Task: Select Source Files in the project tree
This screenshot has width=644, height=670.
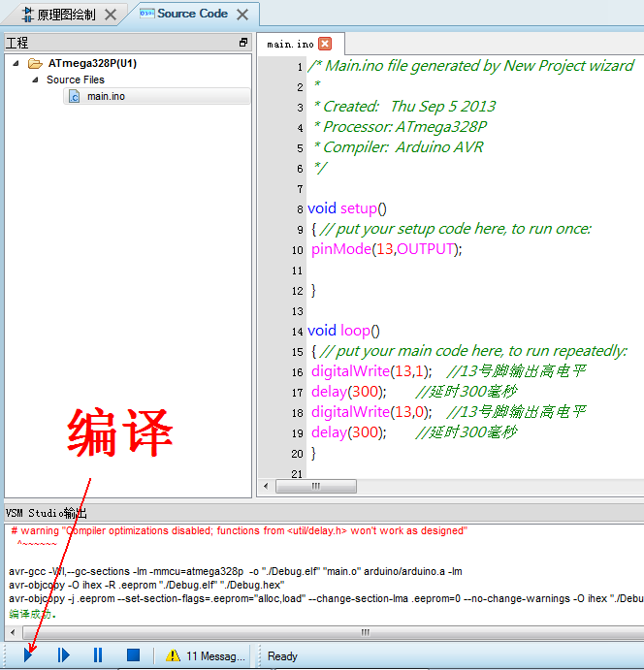Action: 76,80
